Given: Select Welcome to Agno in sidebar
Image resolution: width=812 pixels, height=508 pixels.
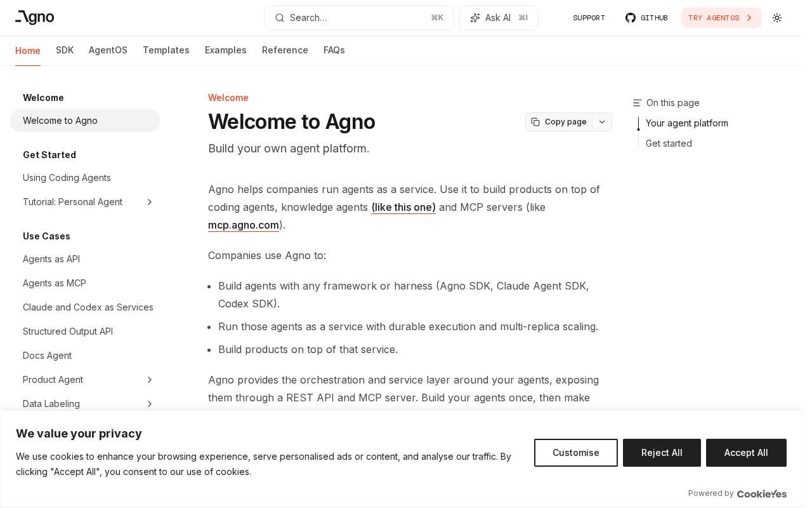Looking at the screenshot, I should pos(85,121).
